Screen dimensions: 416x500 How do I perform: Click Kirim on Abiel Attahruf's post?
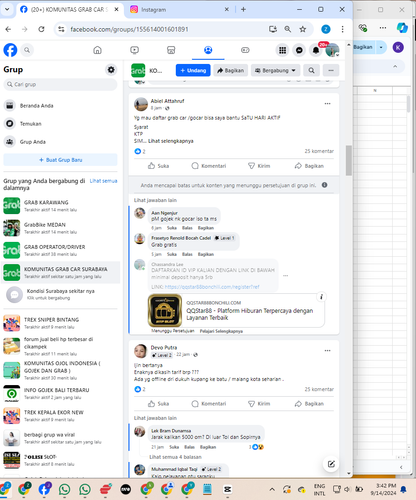[x=259, y=166]
